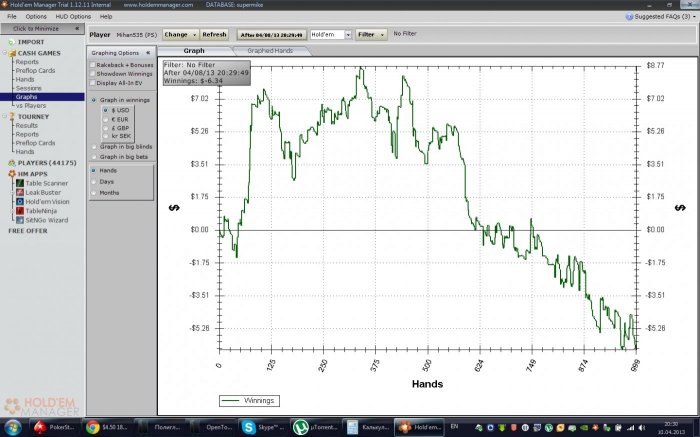Choose the Graph in big blinds option
The width and height of the screenshot is (700, 437).
(93, 147)
